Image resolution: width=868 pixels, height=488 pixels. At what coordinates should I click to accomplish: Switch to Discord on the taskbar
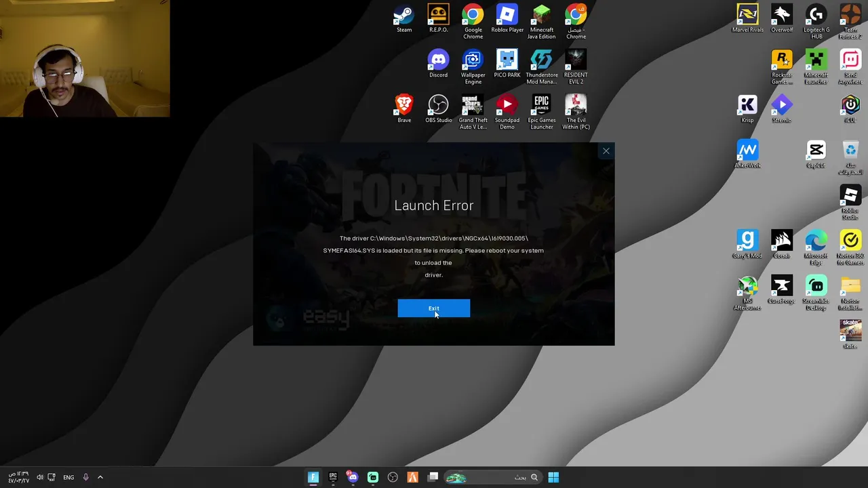coord(353,477)
